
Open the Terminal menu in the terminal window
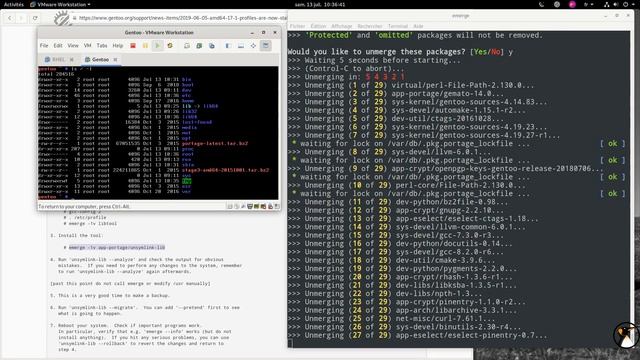398,26
